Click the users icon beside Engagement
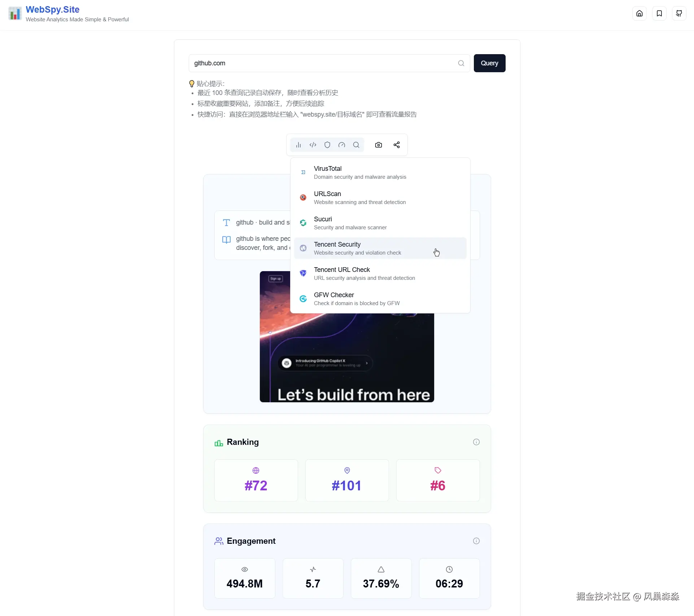This screenshot has height=616, width=694. tap(219, 541)
